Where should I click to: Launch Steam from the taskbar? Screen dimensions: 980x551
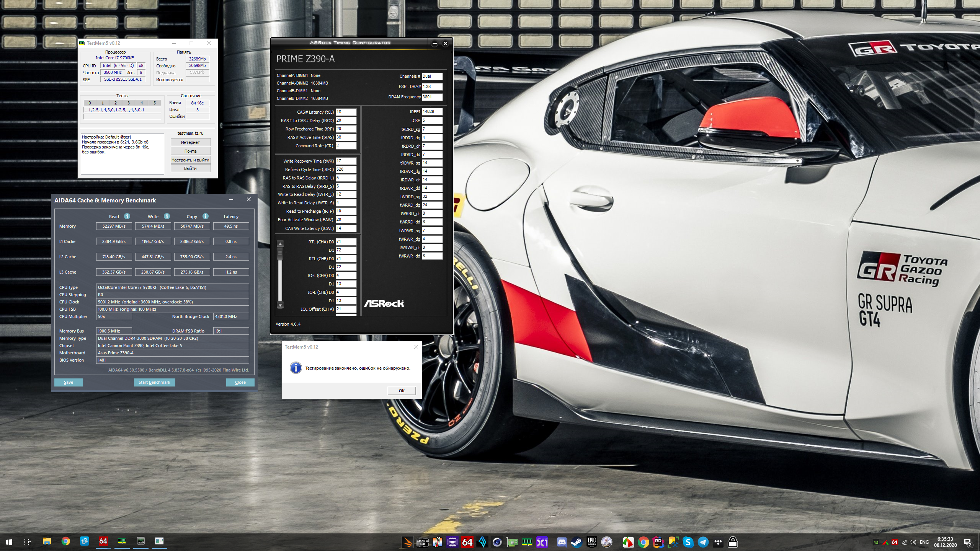pyautogui.click(x=577, y=542)
